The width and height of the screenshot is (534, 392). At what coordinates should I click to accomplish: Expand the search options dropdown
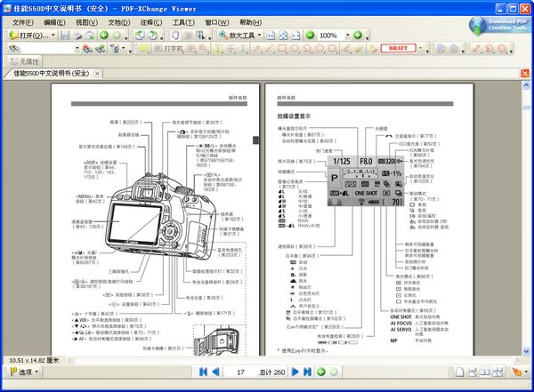pos(124,49)
